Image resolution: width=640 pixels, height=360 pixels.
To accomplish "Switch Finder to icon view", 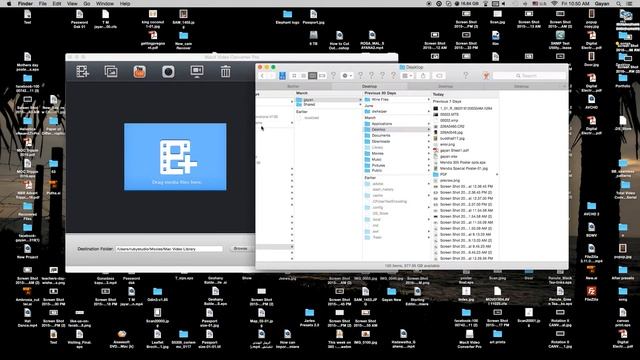I will point(294,76).
